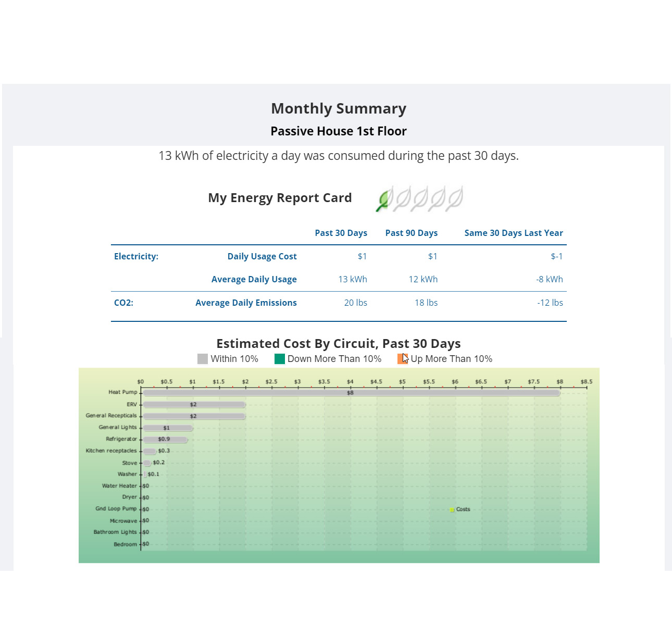Click the Past 30 Days column header
The height and width of the screenshot is (625, 672).
(x=341, y=233)
